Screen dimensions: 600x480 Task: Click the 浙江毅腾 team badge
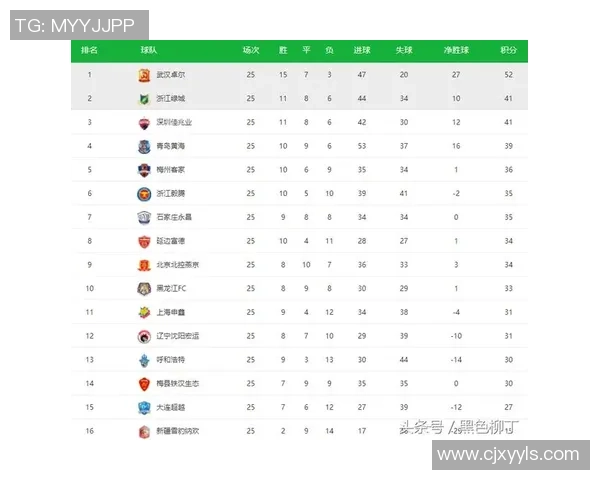pyautogui.click(x=144, y=194)
